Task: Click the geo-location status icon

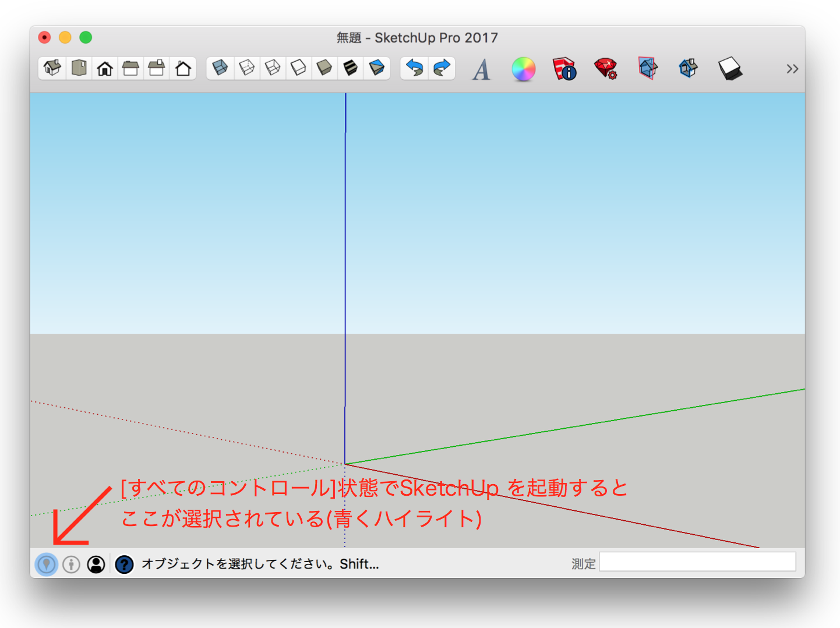Action: pos(46,564)
